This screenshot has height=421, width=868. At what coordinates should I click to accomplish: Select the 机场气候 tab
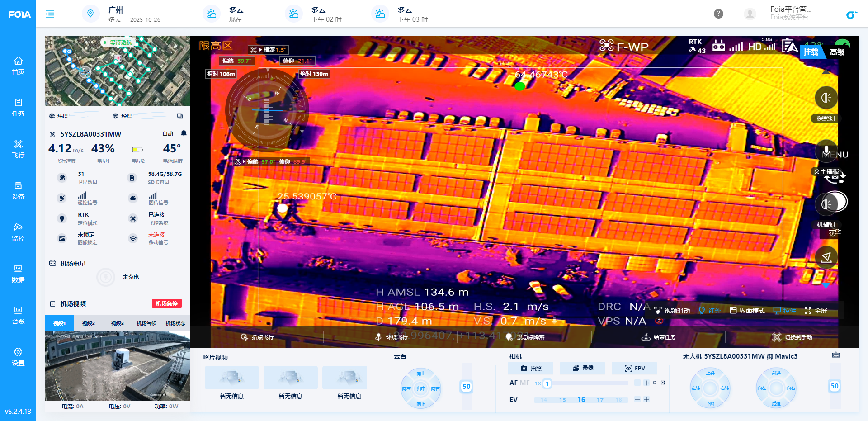click(x=146, y=323)
